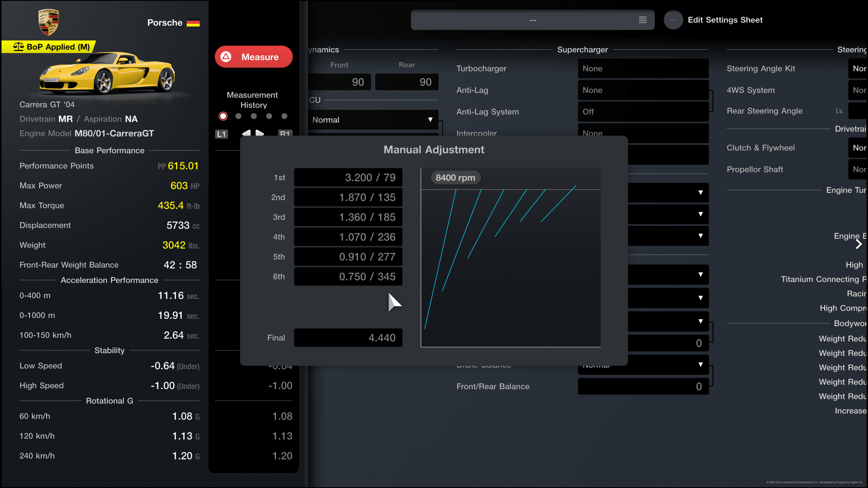Screen dimensions: 868x488
Task: Edit the 6th gear ratio 0.750 field
Action: click(x=348, y=277)
